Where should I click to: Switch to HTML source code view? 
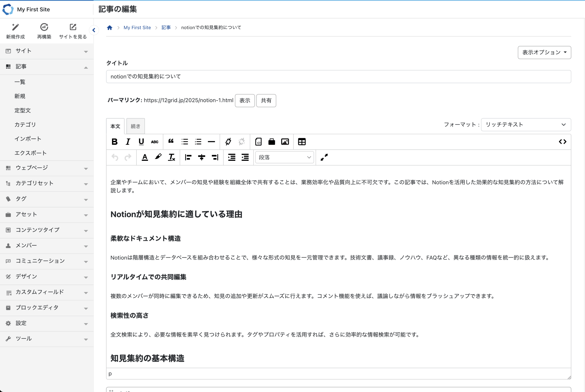click(x=562, y=142)
